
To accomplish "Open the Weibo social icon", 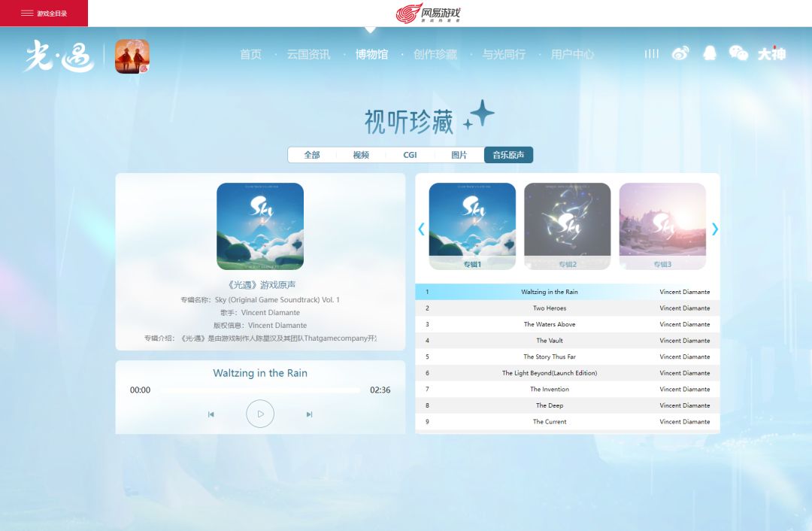I will point(680,53).
